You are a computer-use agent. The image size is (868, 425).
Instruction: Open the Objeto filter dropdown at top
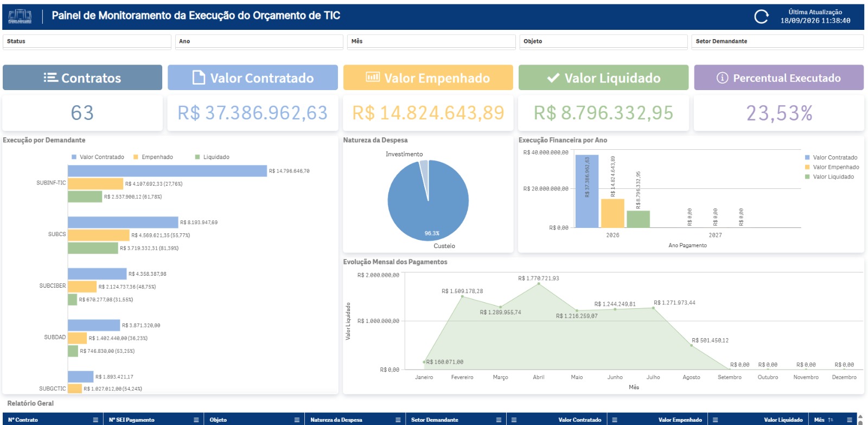tap(603, 41)
